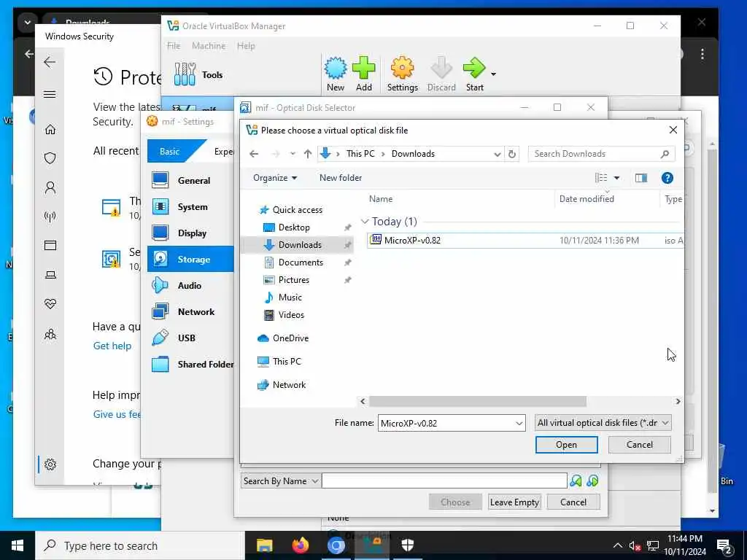Viewport: 747px width, 560px height.
Task: Select Display settings category
Action: [x=190, y=233]
